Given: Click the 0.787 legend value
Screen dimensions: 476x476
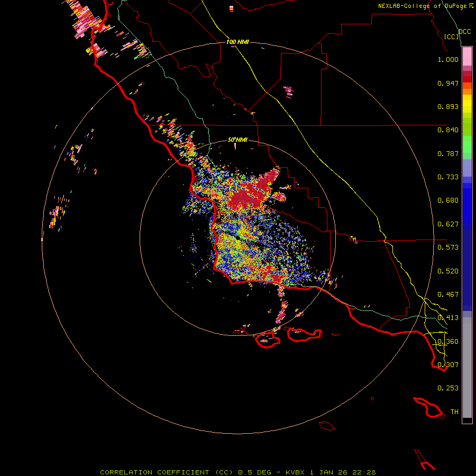Looking at the screenshot, I should 448,153.
